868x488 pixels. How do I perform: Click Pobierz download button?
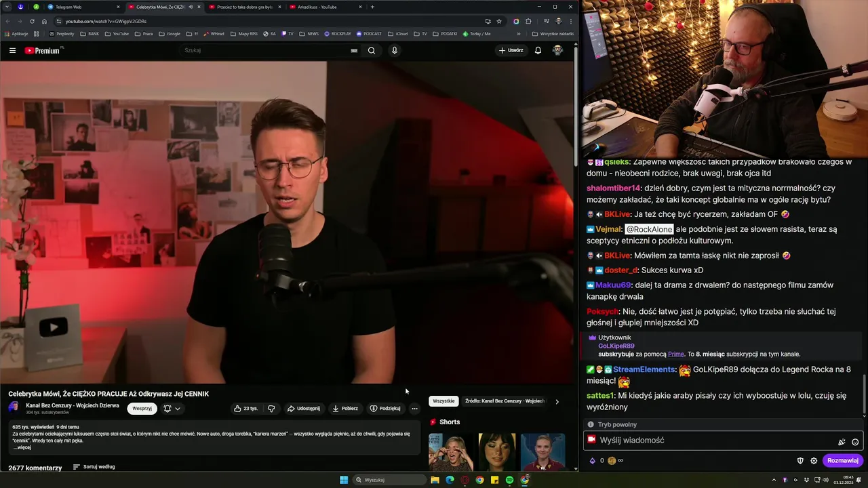pyautogui.click(x=344, y=409)
